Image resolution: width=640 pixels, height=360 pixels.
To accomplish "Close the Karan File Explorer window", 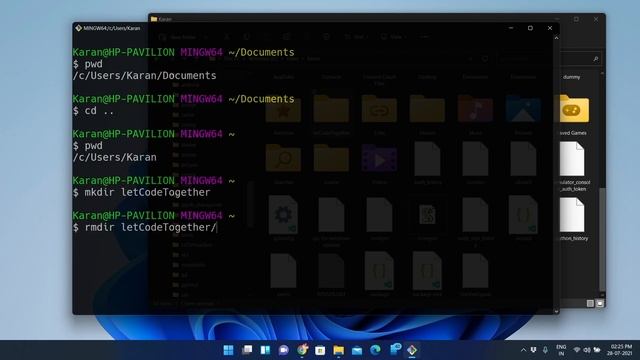I will click(x=596, y=19).
